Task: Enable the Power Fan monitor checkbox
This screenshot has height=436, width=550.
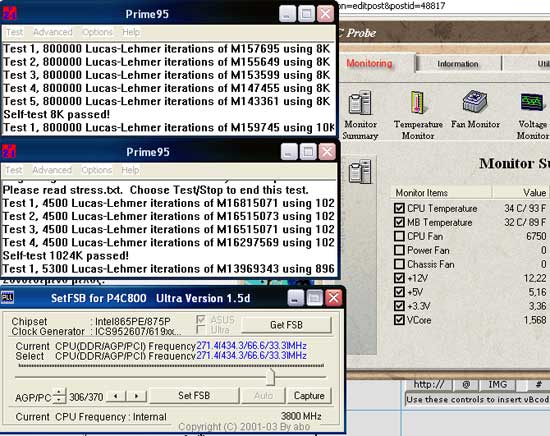Action: 399,250
